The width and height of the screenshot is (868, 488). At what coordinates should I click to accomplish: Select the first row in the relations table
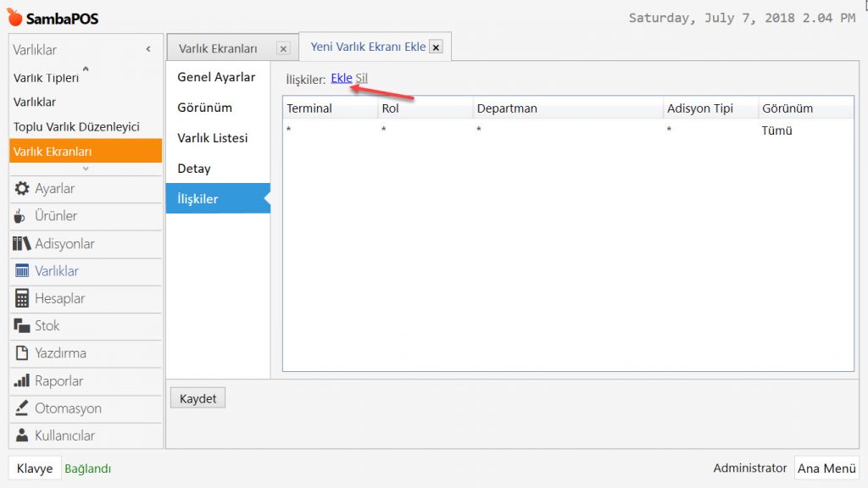566,130
